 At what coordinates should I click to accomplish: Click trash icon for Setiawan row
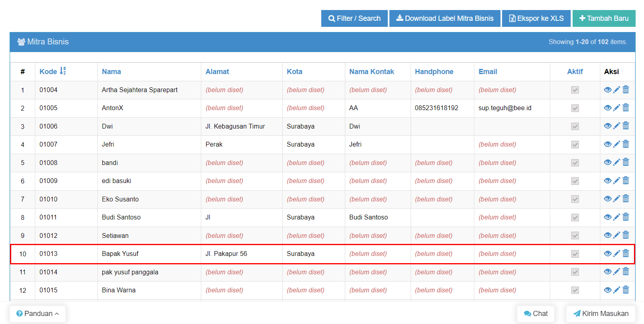626,235
